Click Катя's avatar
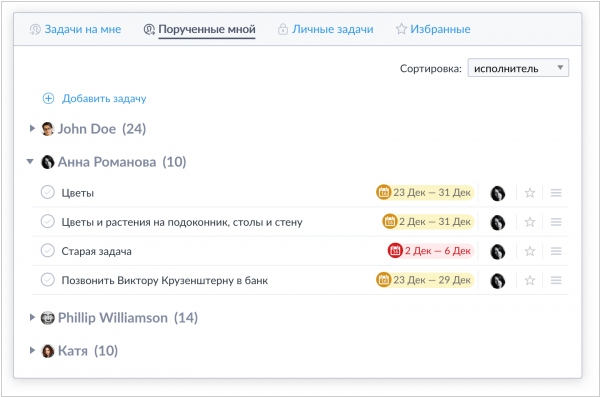The width and height of the screenshot is (600, 397). coord(47,351)
